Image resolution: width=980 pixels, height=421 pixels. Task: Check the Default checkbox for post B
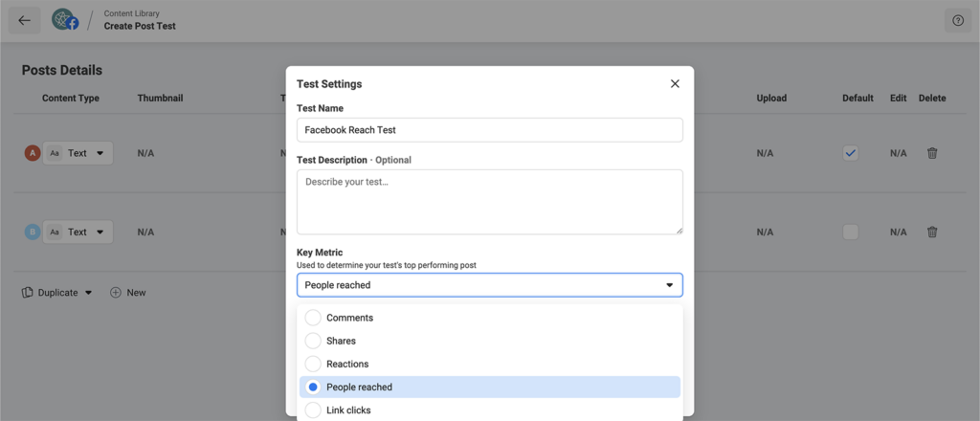coord(851,232)
